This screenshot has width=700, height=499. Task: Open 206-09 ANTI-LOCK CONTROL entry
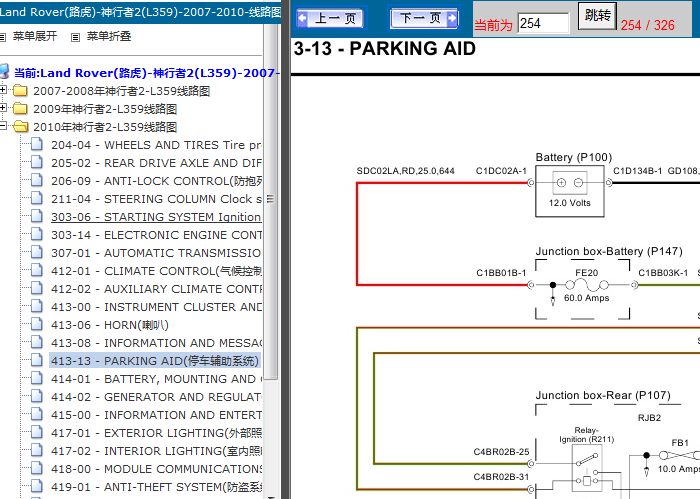coord(156,181)
